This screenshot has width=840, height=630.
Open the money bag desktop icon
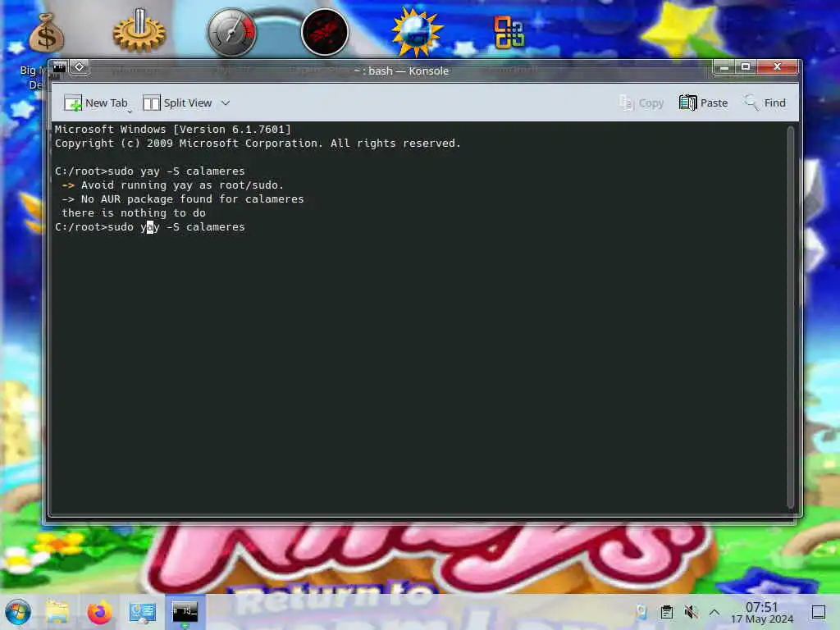coord(47,33)
